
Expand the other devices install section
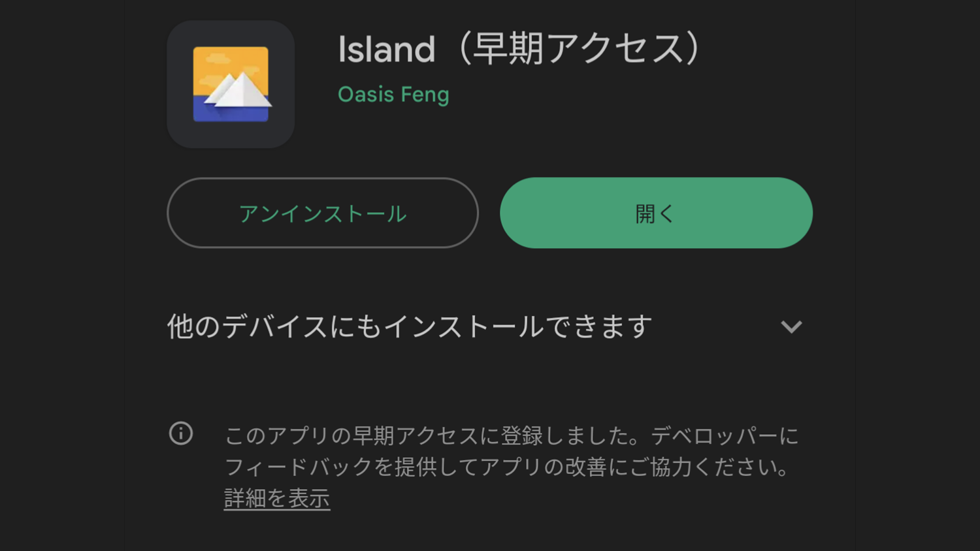click(x=791, y=326)
